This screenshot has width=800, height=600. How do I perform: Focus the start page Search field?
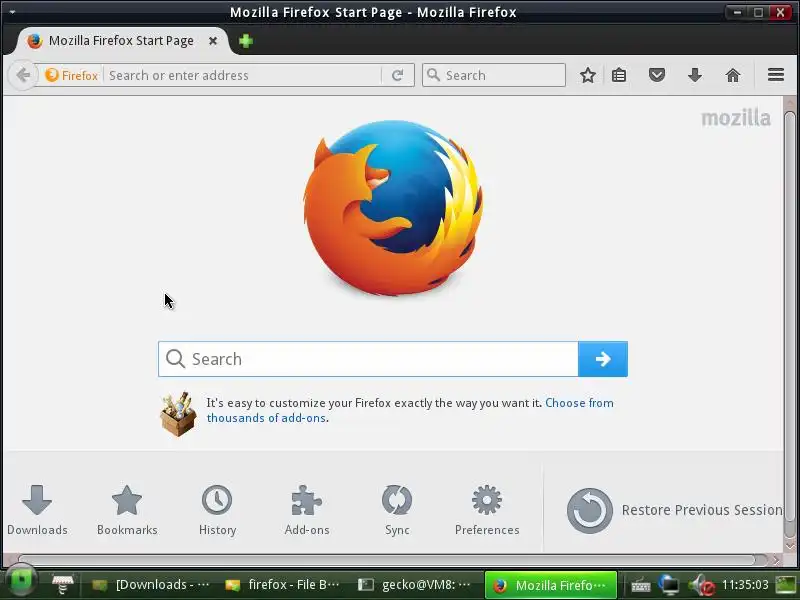pos(368,359)
